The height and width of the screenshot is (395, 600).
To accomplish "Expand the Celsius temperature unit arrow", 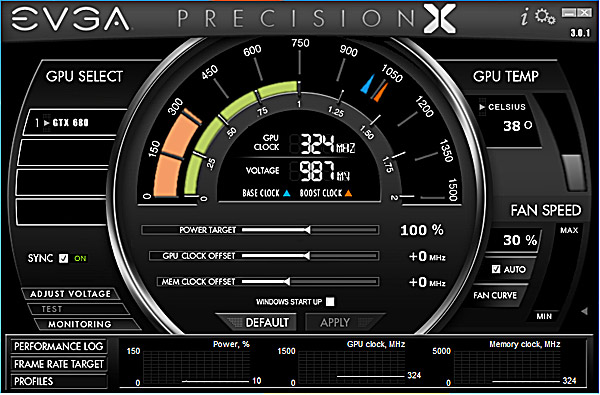I will (482, 107).
